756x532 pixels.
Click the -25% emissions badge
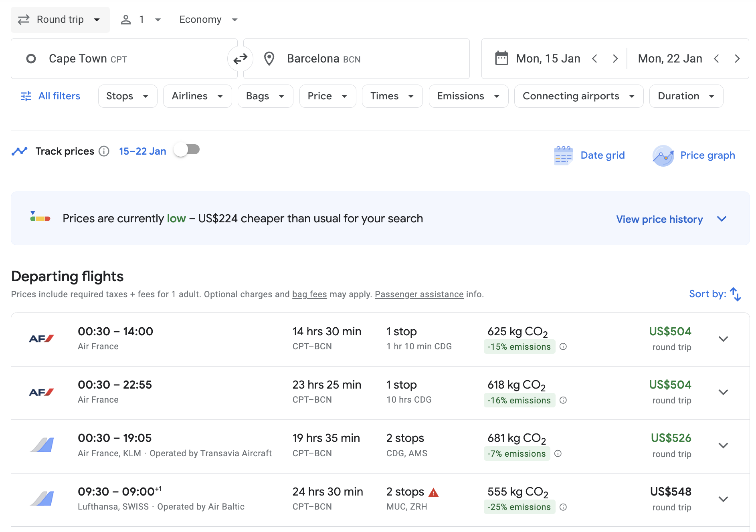point(519,507)
